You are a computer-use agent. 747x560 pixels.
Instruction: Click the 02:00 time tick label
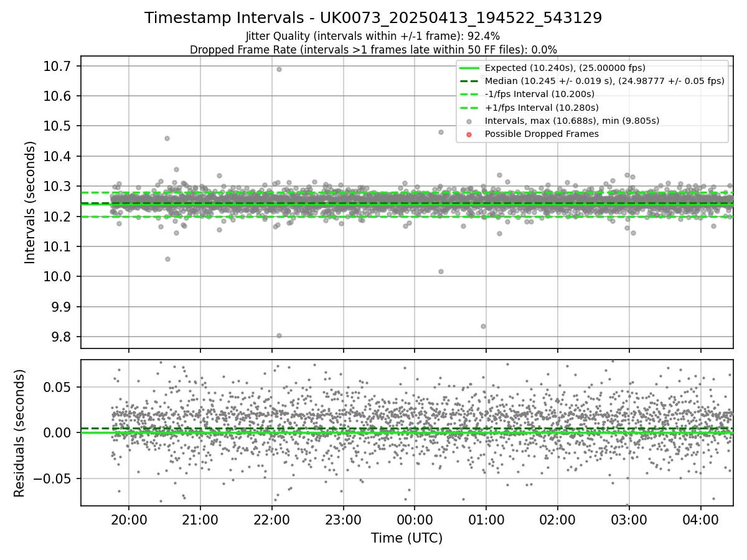(x=558, y=519)
